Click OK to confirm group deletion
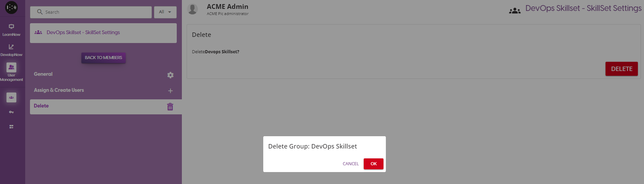The image size is (644, 184). pos(373,164)
